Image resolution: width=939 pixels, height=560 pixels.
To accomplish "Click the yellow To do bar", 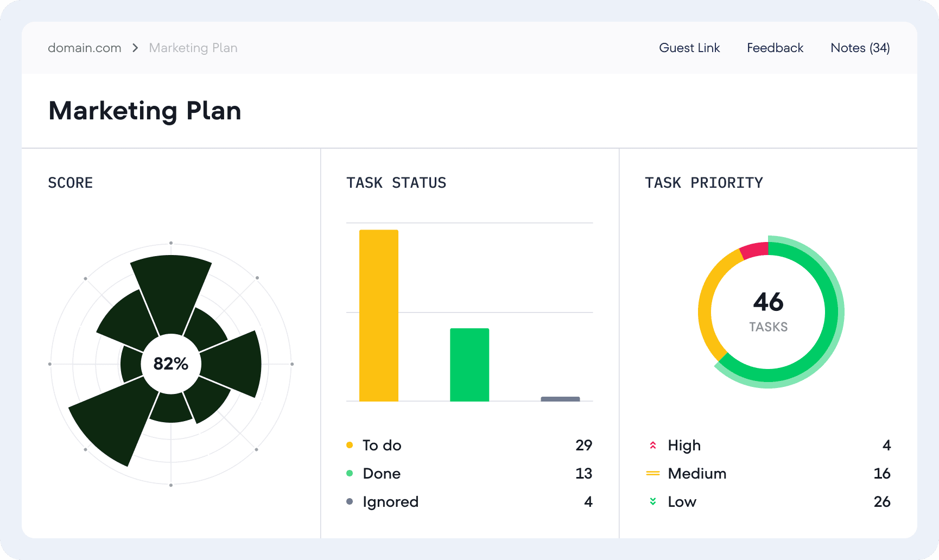I will 379,315.
